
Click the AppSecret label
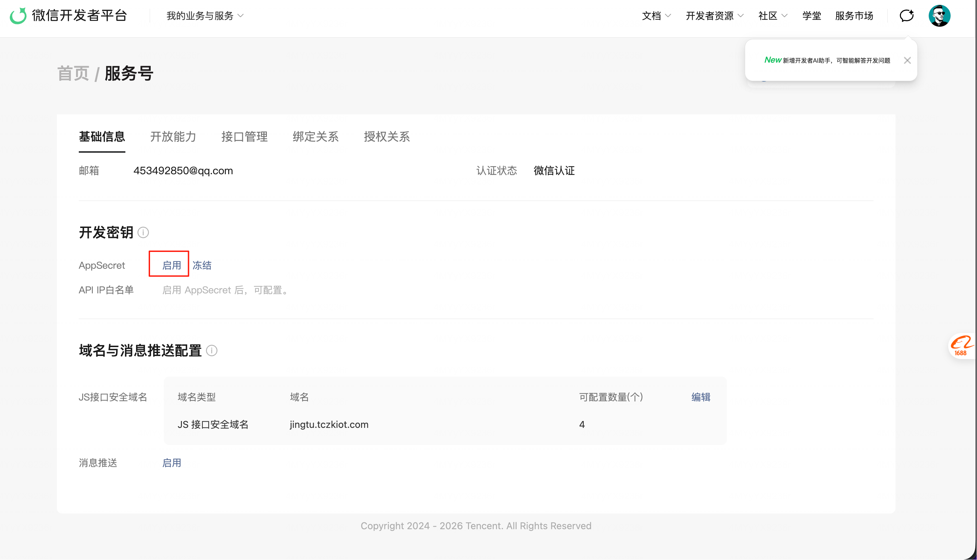(x=102, y=265)
